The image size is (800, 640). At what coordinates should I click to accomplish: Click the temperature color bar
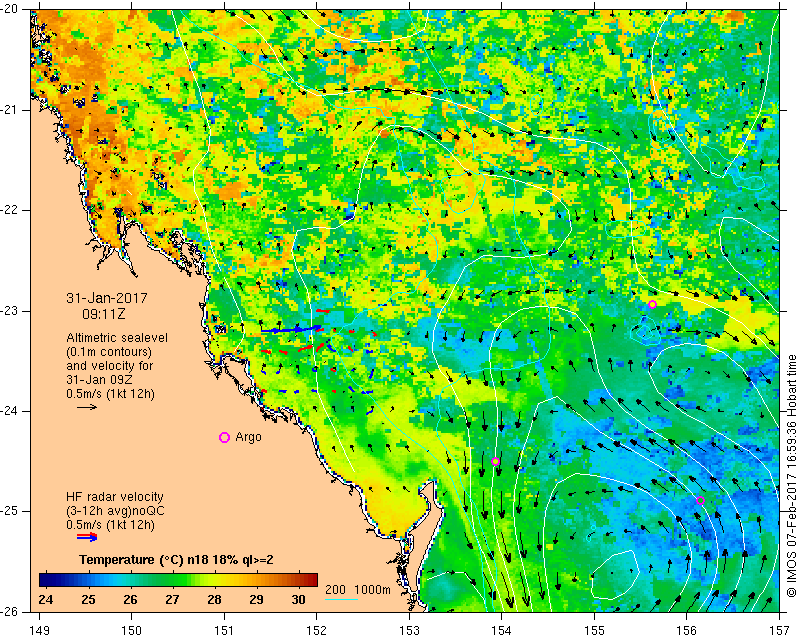pos(178,580)
